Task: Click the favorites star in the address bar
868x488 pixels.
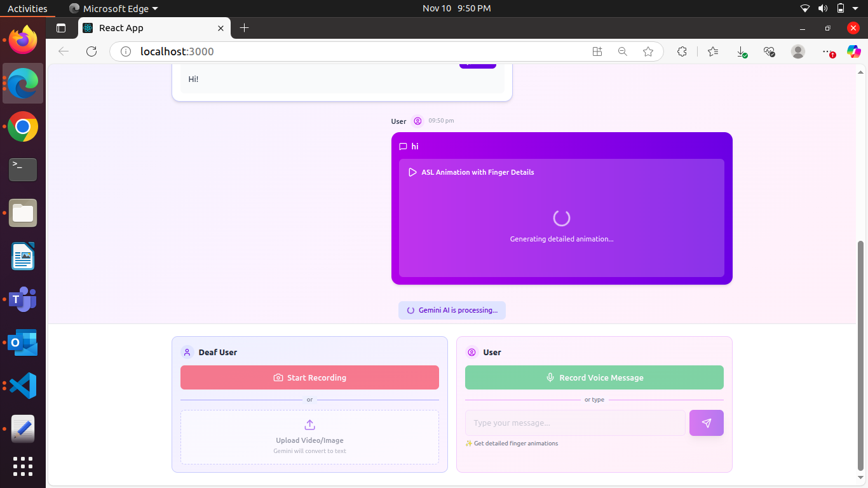Action: 648,51
